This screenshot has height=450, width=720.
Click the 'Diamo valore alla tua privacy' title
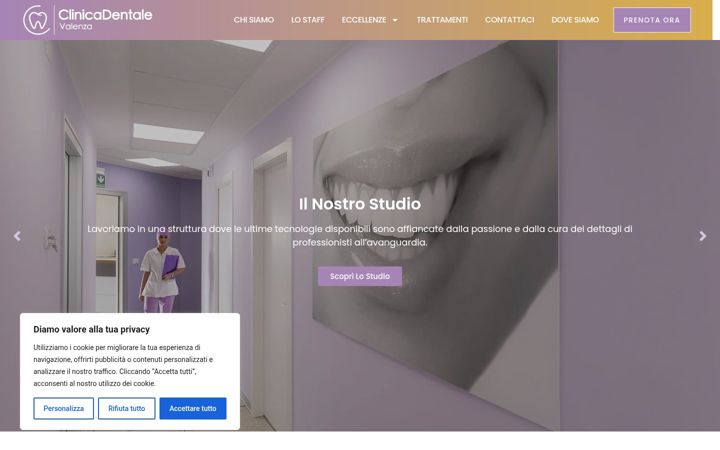(x=91, y=329)
